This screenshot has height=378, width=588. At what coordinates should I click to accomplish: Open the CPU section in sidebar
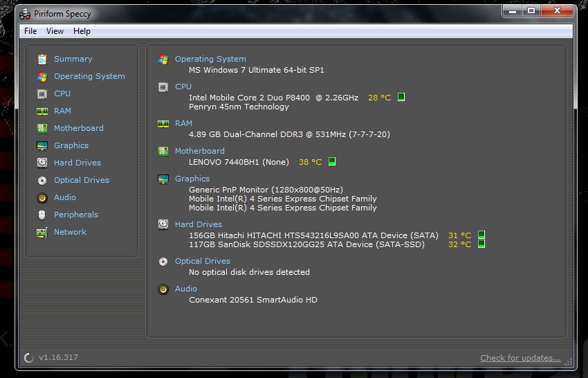tap(62, 93)
